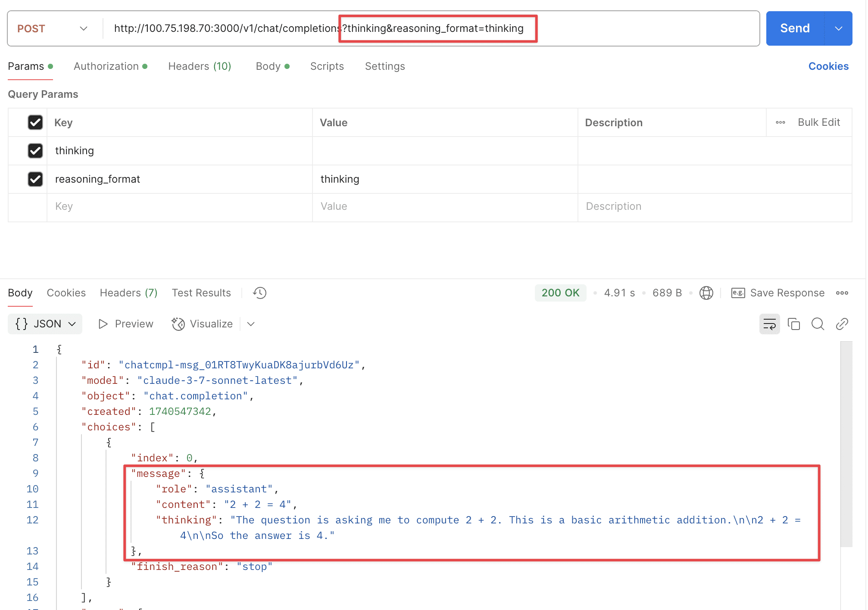This screenshot has height=610, width=868.
Task: Click the 689 B response size
Action: pos(667,293)
